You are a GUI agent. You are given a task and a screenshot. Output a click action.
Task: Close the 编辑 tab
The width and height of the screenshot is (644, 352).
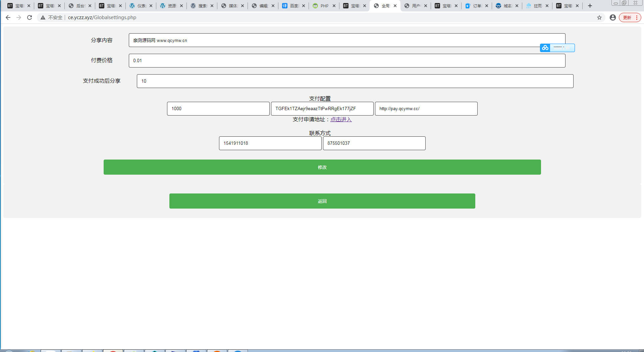pos(273,6)
